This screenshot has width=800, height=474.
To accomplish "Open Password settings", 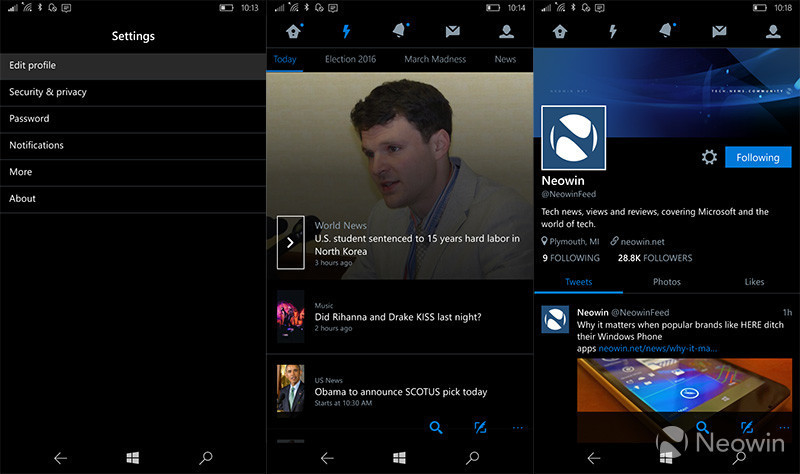I will [133, 119].
